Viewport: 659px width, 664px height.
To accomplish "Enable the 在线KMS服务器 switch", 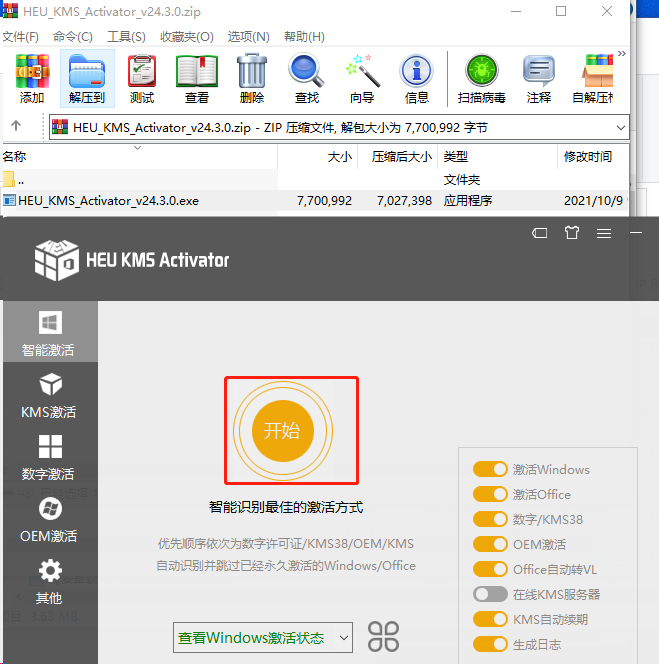I will point(490,594).
